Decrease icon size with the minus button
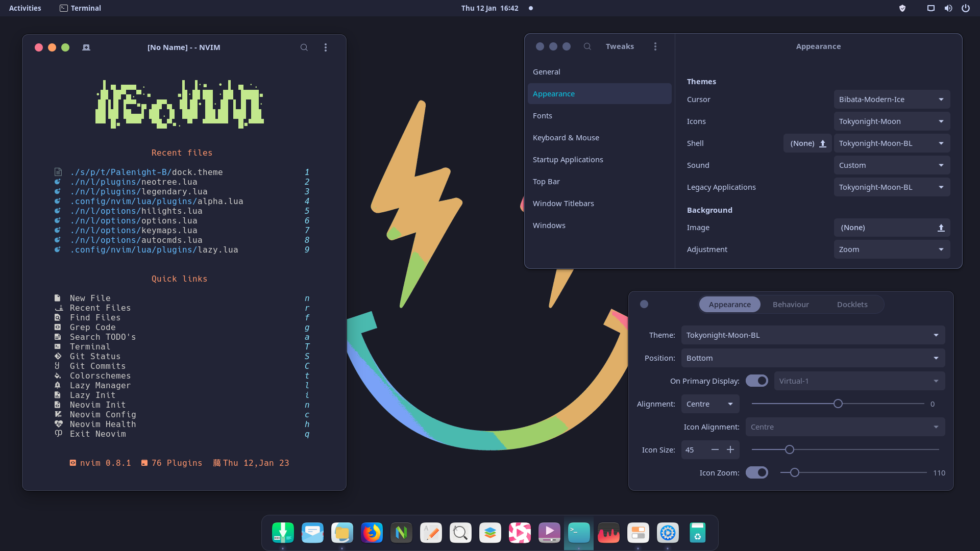 pos(715,450)
